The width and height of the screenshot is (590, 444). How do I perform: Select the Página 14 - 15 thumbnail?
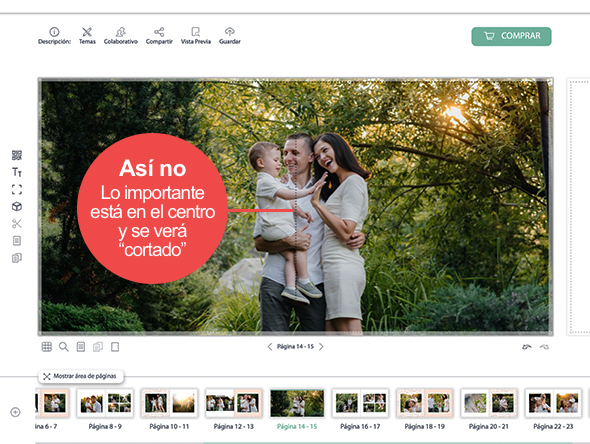click(297, 403)
